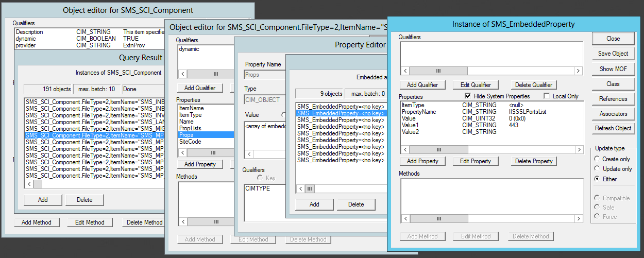Click Delete Property in Instance window

click(534, 161)
